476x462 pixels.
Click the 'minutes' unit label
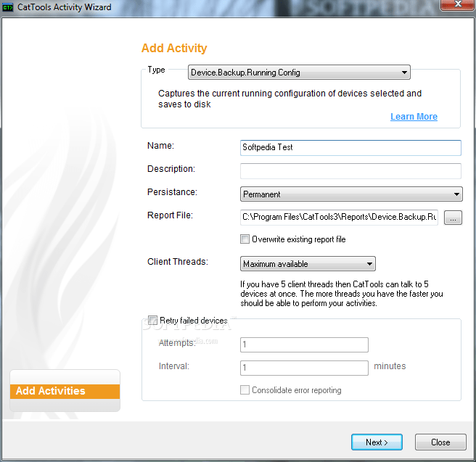(x=390, y=366)
